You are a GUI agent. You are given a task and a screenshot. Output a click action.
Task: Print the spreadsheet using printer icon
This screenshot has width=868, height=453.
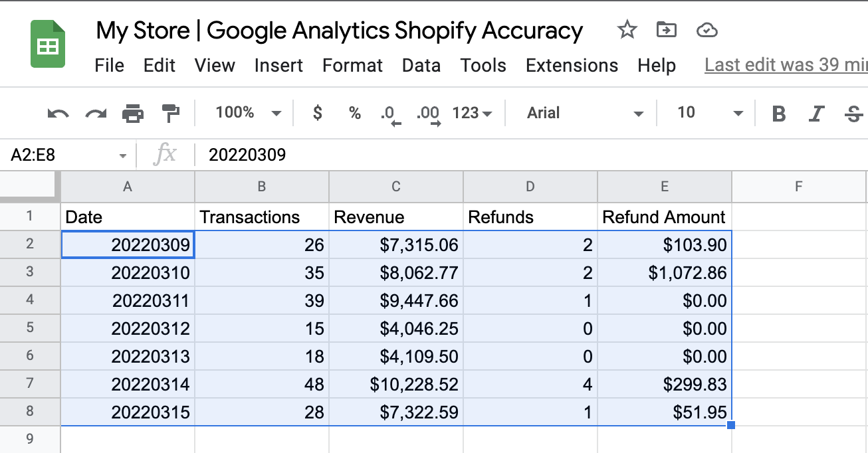pos(133,114)
